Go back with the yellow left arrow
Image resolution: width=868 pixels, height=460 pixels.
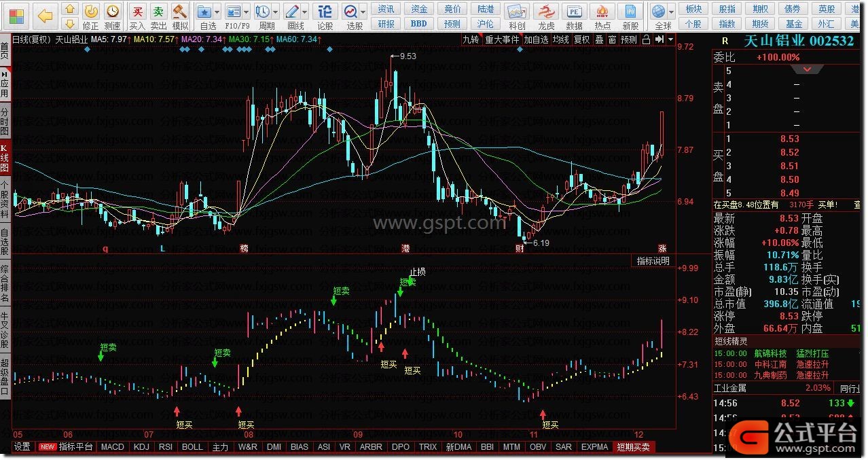tap(45, 15)
